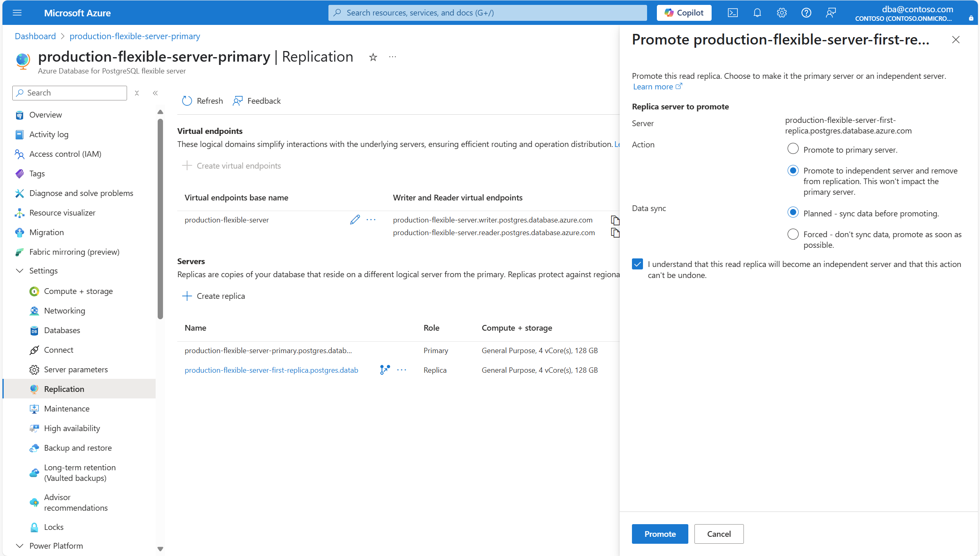Favorite this page with the star icon
980x556 pixels.
[x=373, y=57]
